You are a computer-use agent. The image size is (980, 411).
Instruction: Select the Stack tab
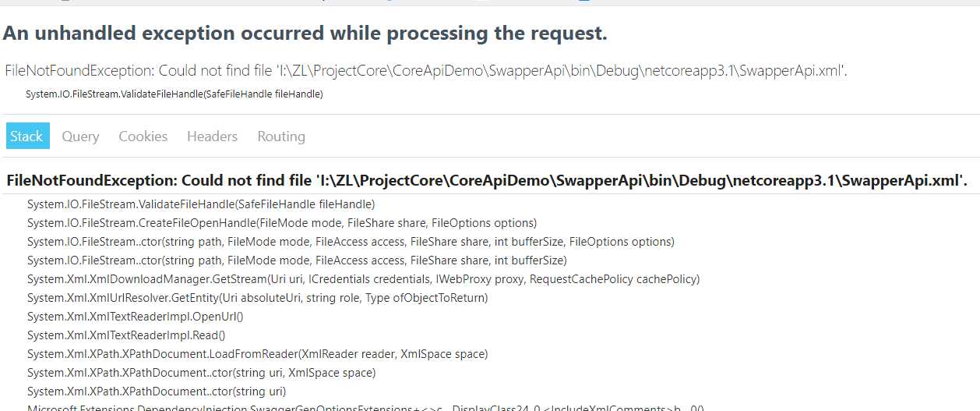[x=27, y=136]
